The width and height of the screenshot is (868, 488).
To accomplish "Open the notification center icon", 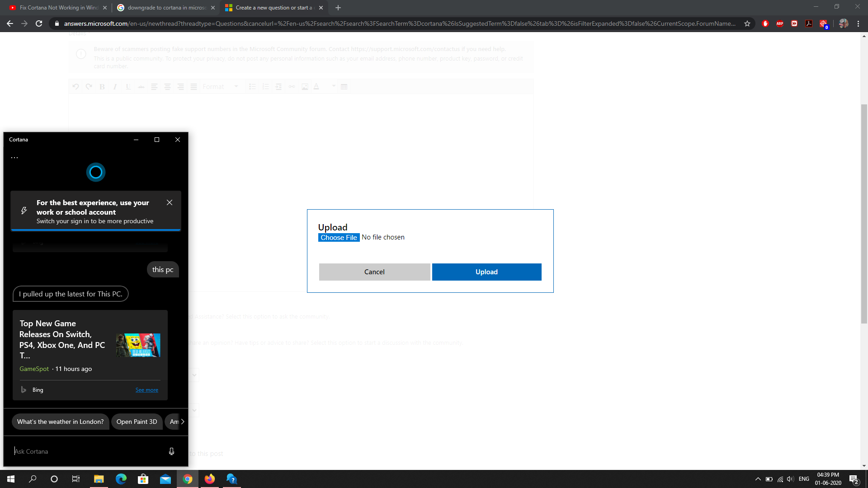I will tap(854, 479).
